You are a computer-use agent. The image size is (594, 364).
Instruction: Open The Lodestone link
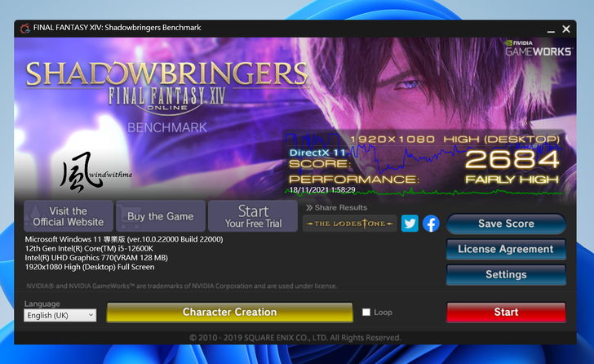pyautogui.click(x=350, y=224)
